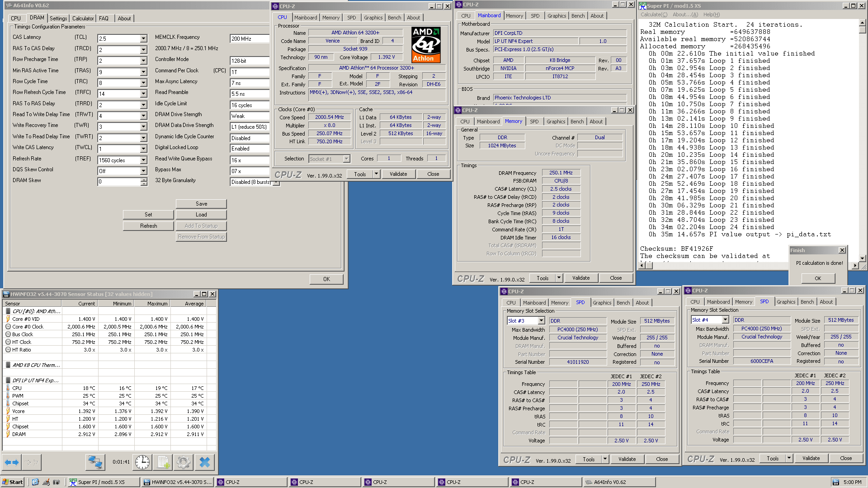Switch to Settings tab in A64Info

[x=58, y=19]
